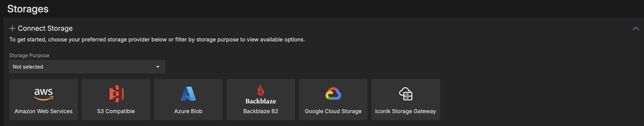
Task: Click the Google Cloud logo icon
Action: tap(333, 94)
